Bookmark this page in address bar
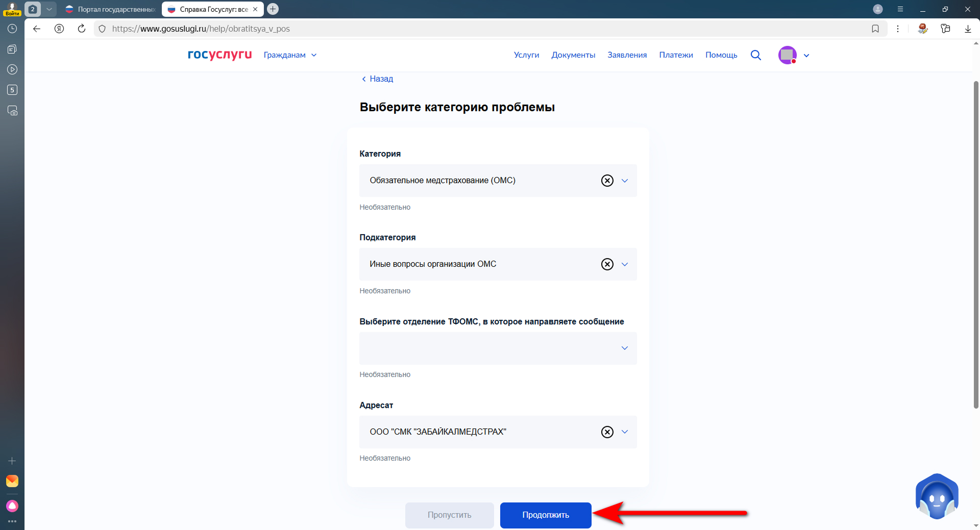This screenshot has height=530, width=980. [875, 29]
